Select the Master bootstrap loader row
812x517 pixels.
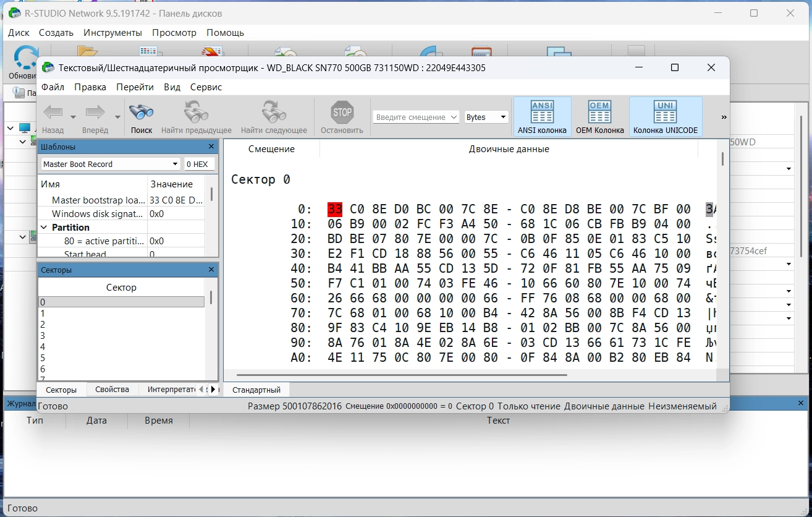[121, 200]
